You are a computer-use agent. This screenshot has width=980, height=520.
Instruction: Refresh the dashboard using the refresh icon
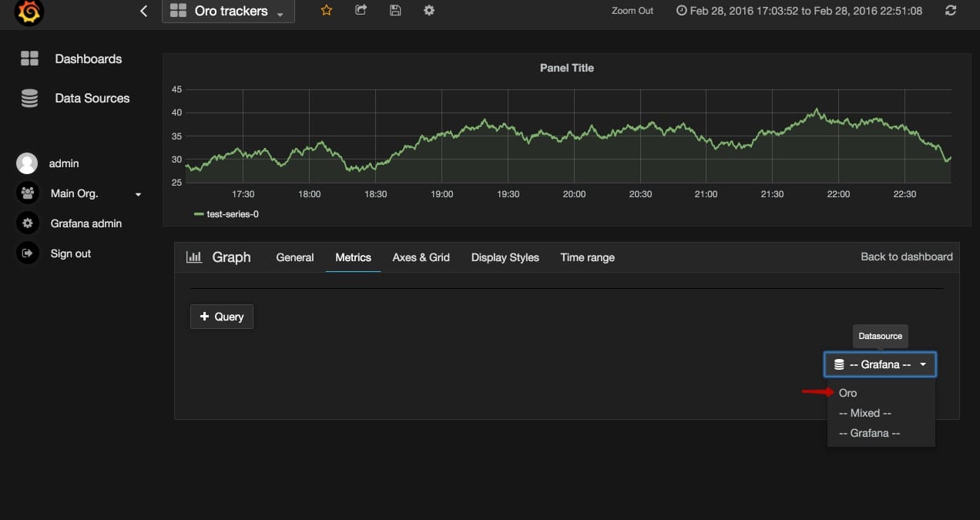click(951, 11)
